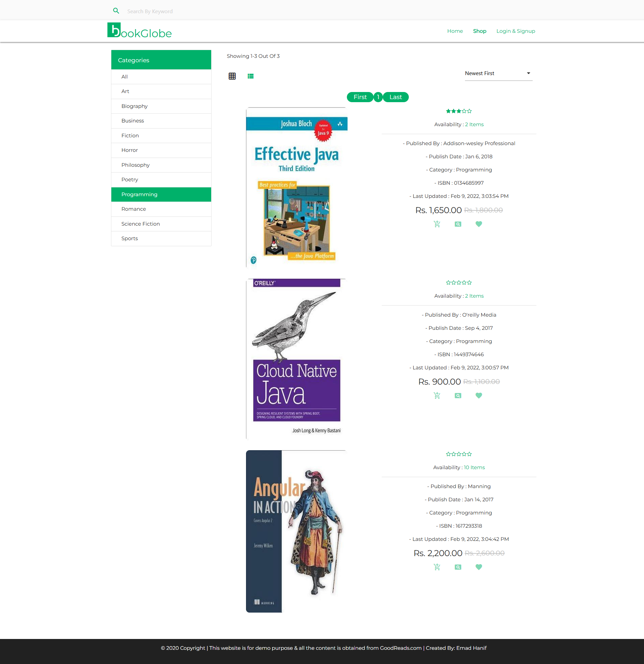Add Effective Java to cart

[x=437, y=224]
